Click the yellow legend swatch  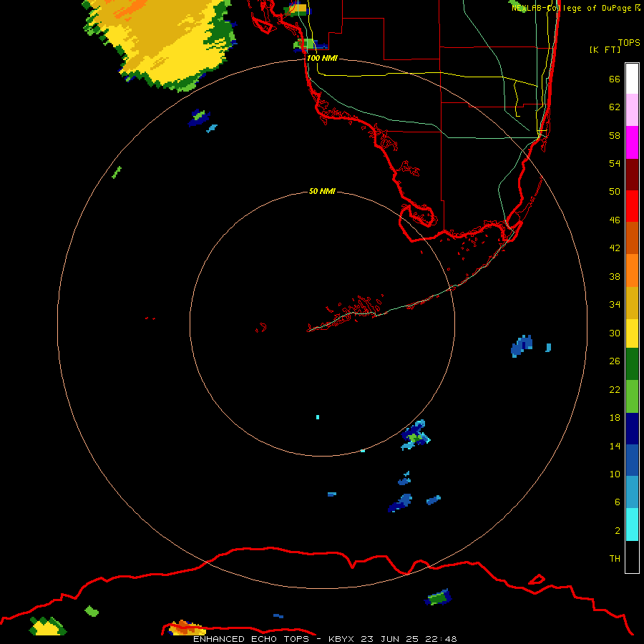[632, 333]
